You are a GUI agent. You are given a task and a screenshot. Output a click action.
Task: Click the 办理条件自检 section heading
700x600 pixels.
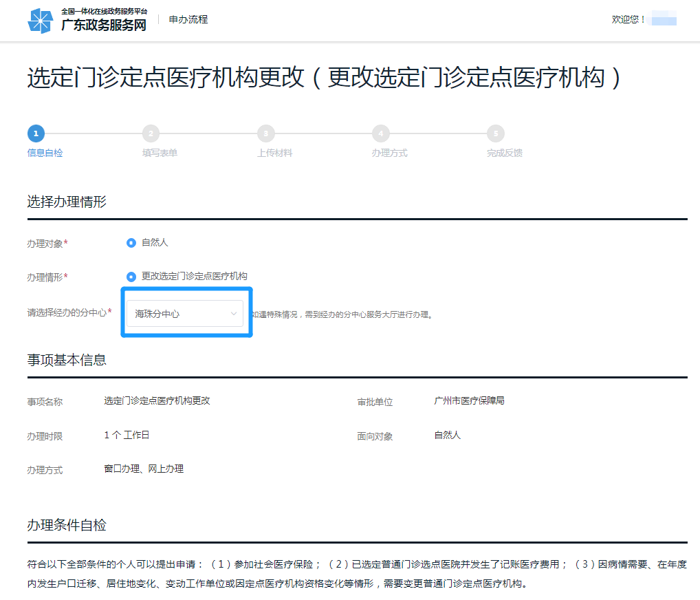point(67,524)
